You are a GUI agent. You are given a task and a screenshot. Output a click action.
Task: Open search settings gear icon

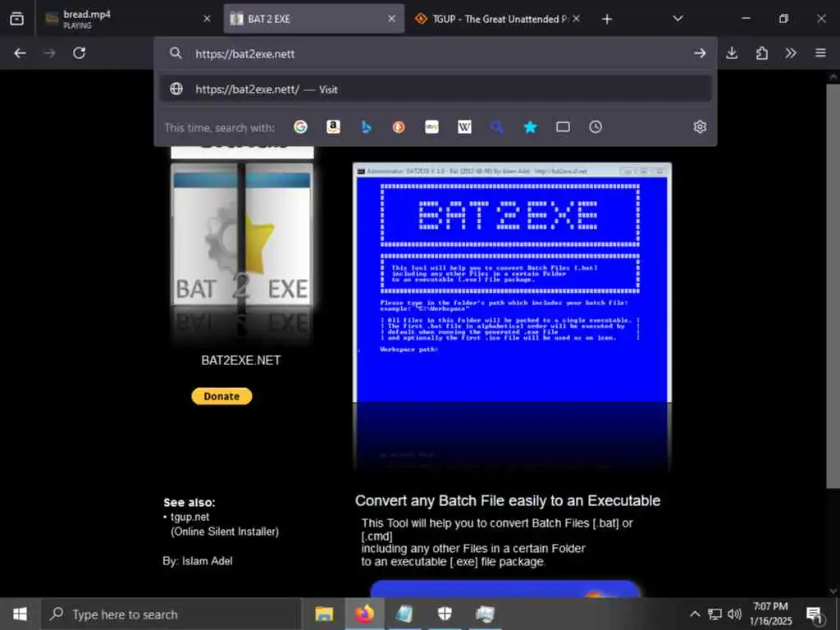(x=700, y=127)
